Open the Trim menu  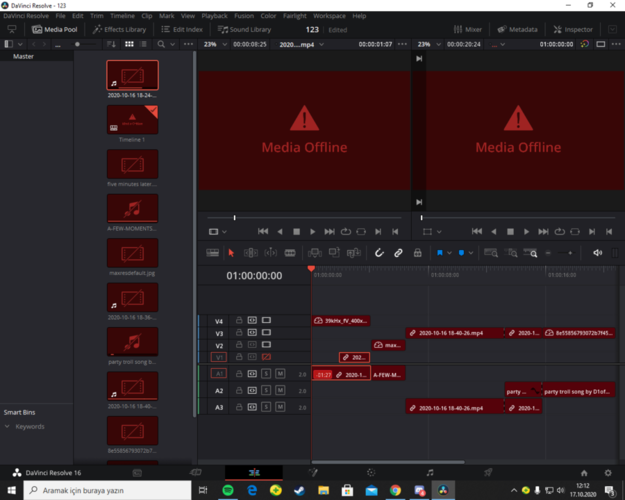pos(96,16)
